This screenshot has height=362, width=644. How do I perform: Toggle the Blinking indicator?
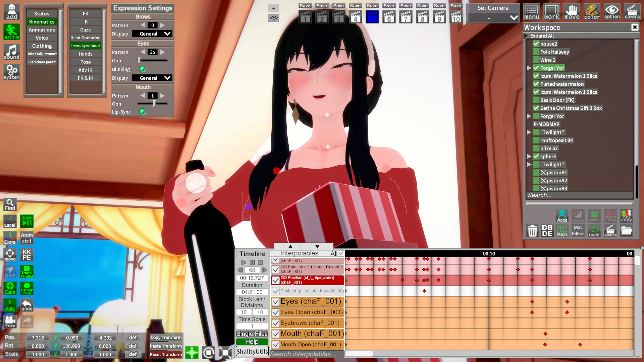(x=143, y=69)
